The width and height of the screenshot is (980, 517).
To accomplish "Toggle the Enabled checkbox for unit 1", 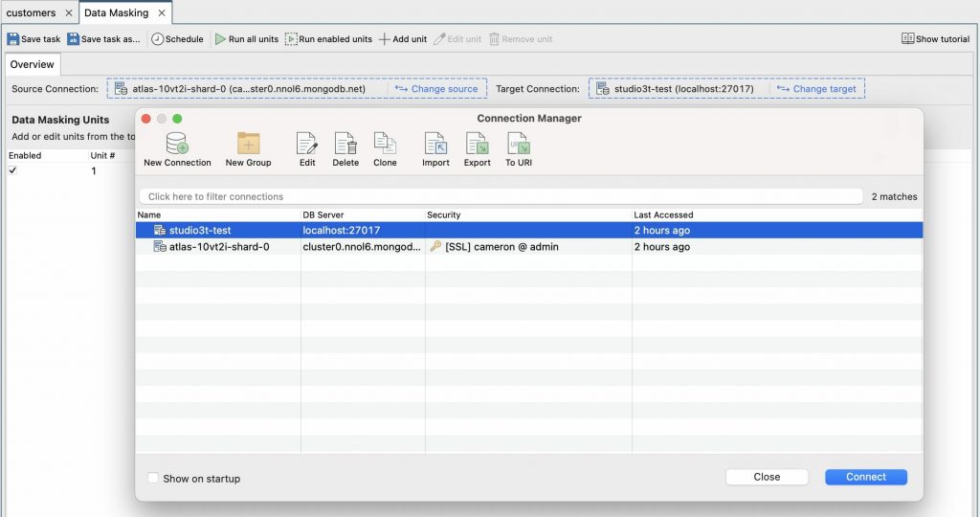I will click(x=12, y=170).
